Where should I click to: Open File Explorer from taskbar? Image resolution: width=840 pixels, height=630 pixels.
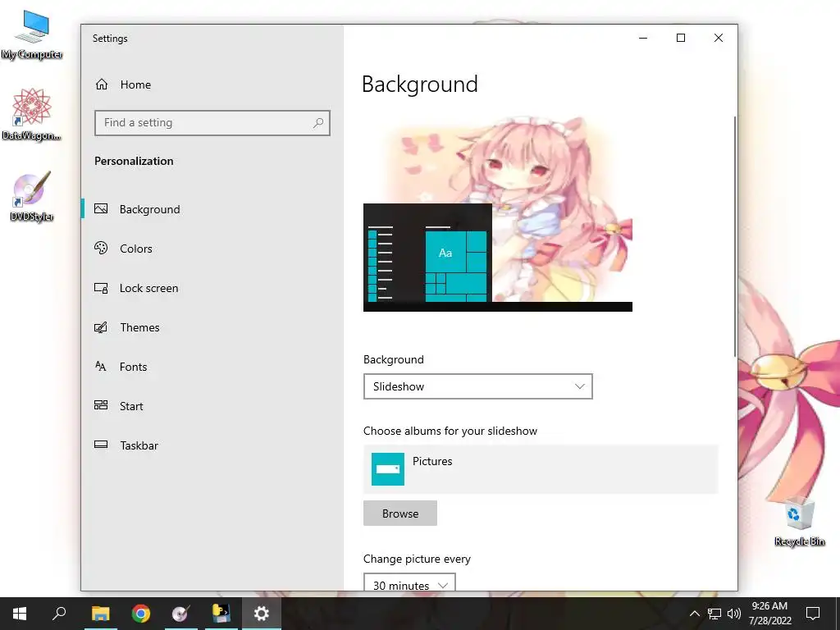click(x=101, y=614)
